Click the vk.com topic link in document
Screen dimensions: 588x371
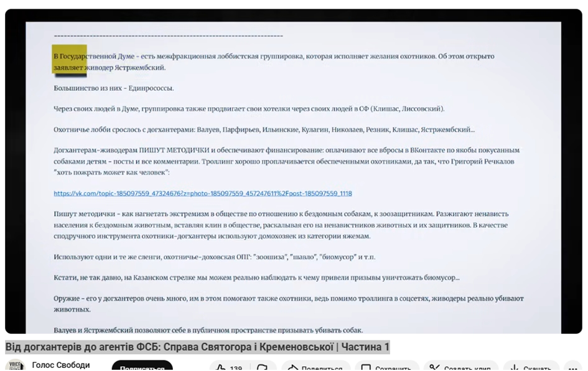coord(202,194)
